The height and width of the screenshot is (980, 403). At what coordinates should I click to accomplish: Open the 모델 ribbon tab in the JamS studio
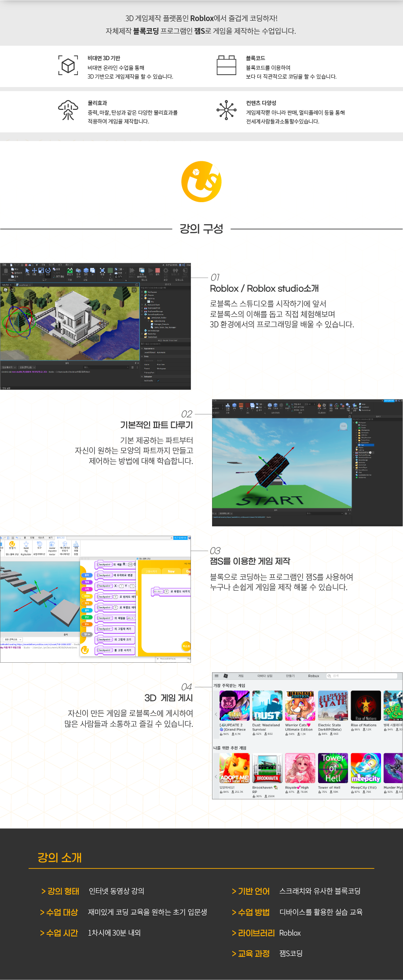point(32,537)
